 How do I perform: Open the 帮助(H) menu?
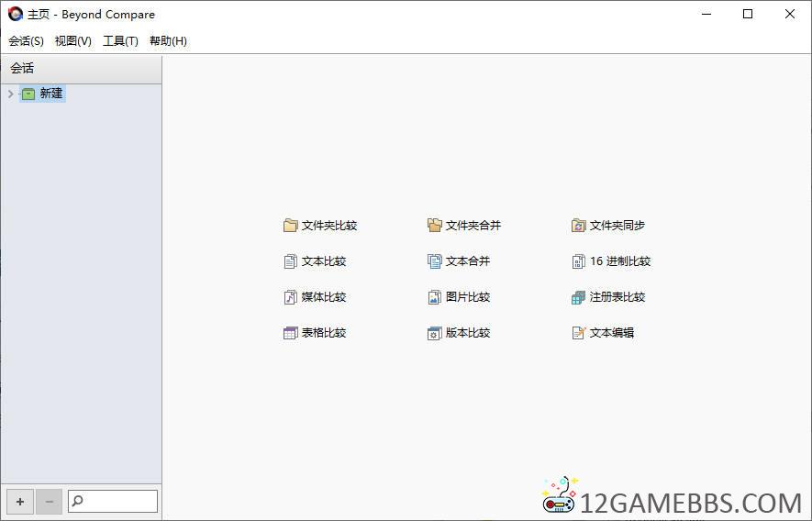click(168, 41)
